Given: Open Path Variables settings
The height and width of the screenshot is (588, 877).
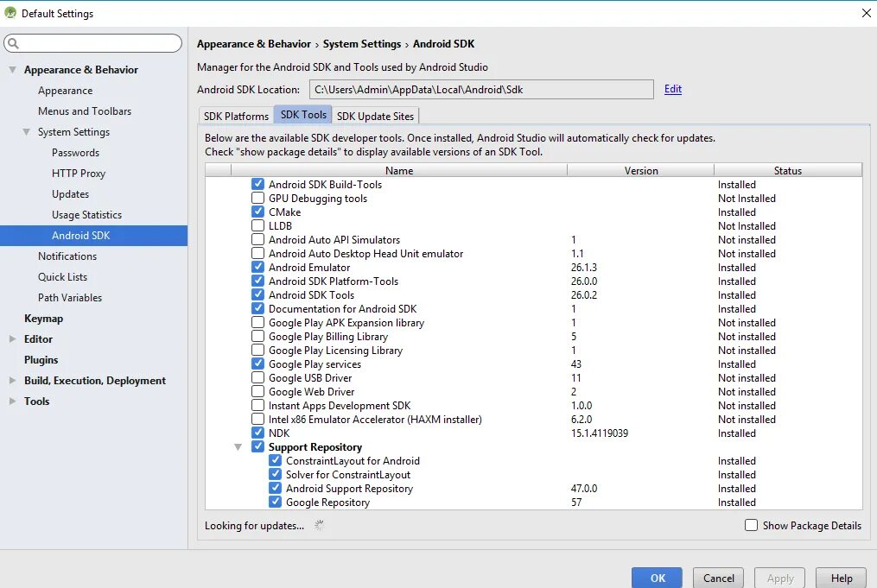Looking at the screenshot, I should pos(70,297).
